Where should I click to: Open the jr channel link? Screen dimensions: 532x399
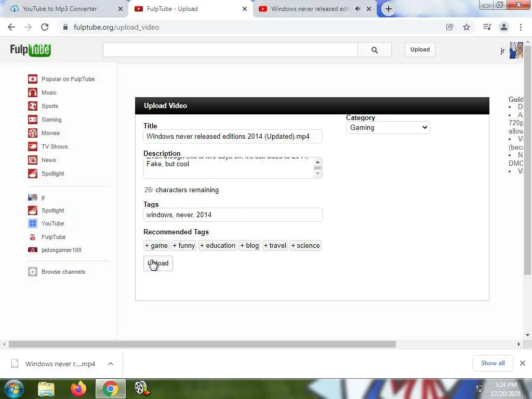pos(43,197)
